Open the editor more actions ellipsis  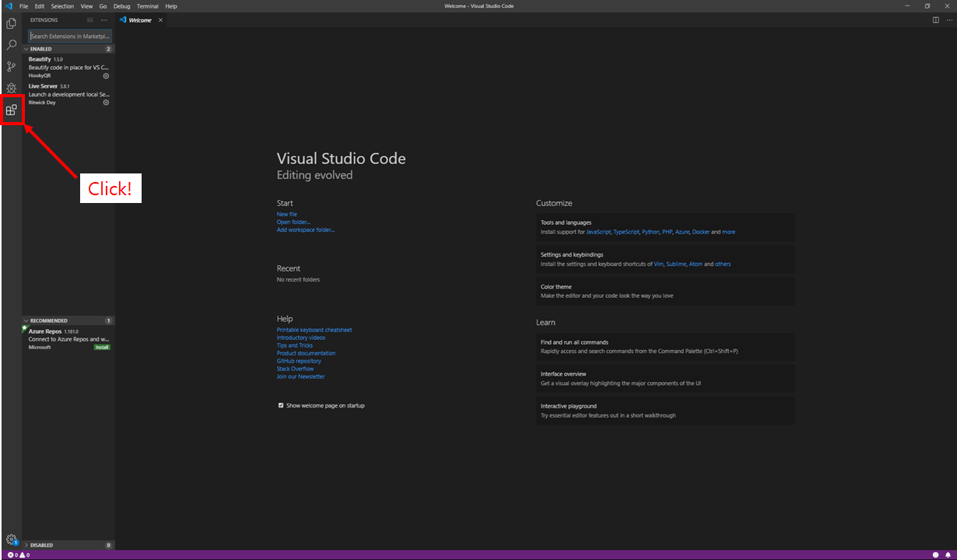pos(948,20)
